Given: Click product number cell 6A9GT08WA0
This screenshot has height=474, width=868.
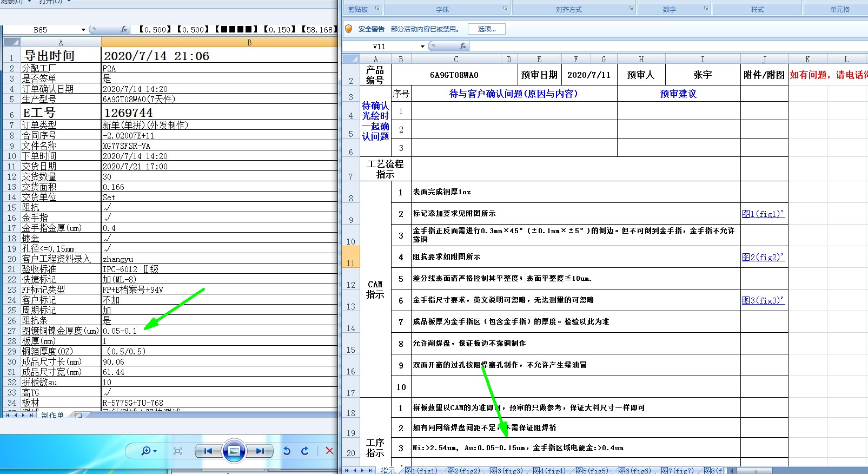Looking at the screenshot, I should coord(454,75).
